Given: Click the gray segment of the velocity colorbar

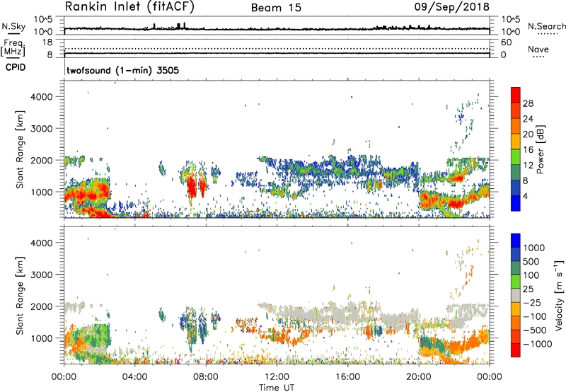Looking at the screenshot, I should pyautogui.click(x=516, y=295).
